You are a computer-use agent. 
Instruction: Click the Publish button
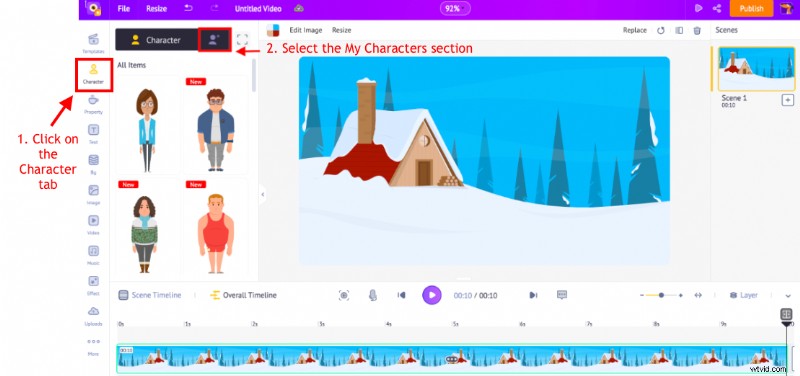coord(751,9)
